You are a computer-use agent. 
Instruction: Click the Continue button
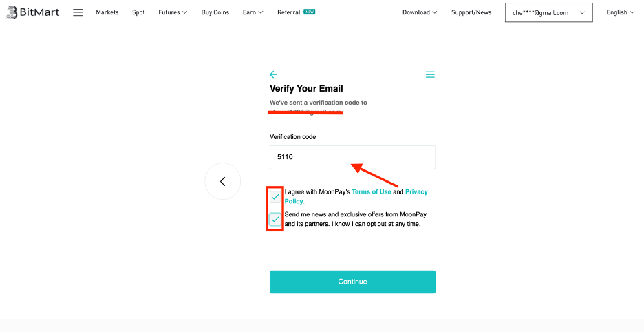point(352,282)
